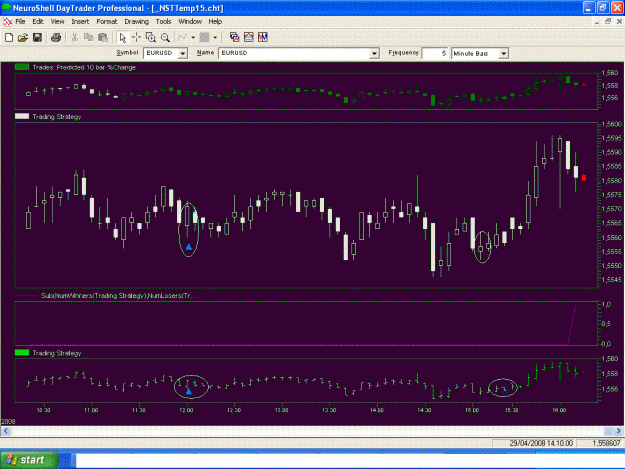This screenshot has width=625, height=469.
Task: Click the status bar price value 1,558607
Action: pyautogui.click(x=606, y=443)
